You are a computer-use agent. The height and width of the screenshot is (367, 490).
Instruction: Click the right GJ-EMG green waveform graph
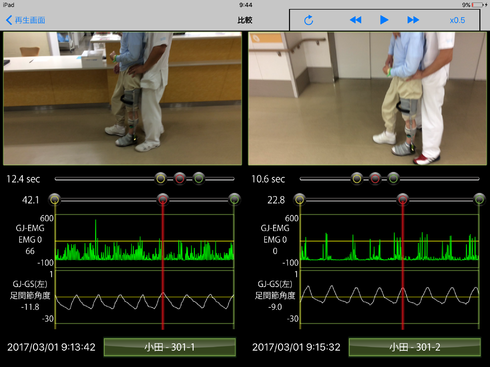point(389,241)
